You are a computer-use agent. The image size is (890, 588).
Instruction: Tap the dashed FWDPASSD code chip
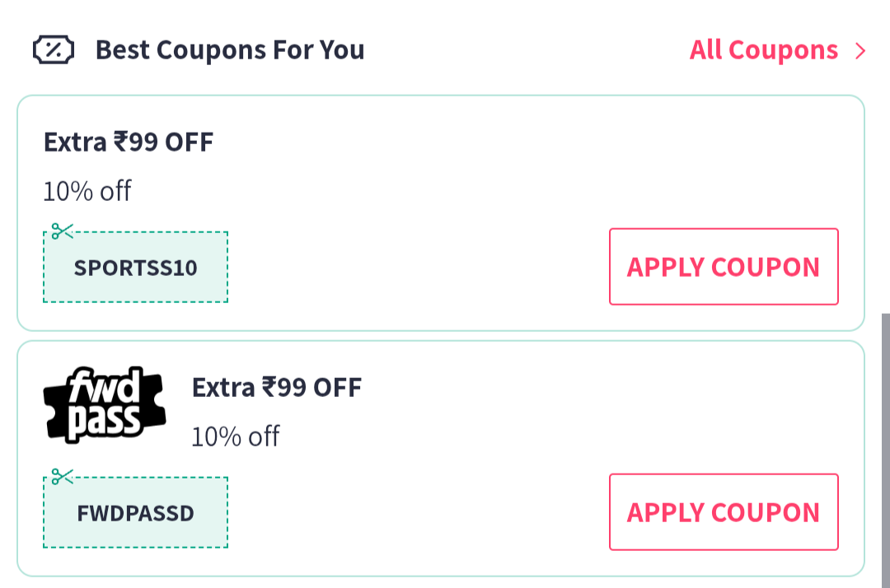(135, 511)
